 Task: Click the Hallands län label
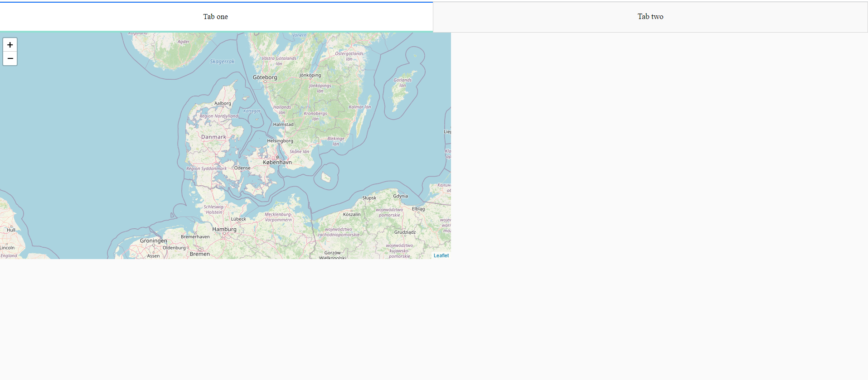pos(282,110)
